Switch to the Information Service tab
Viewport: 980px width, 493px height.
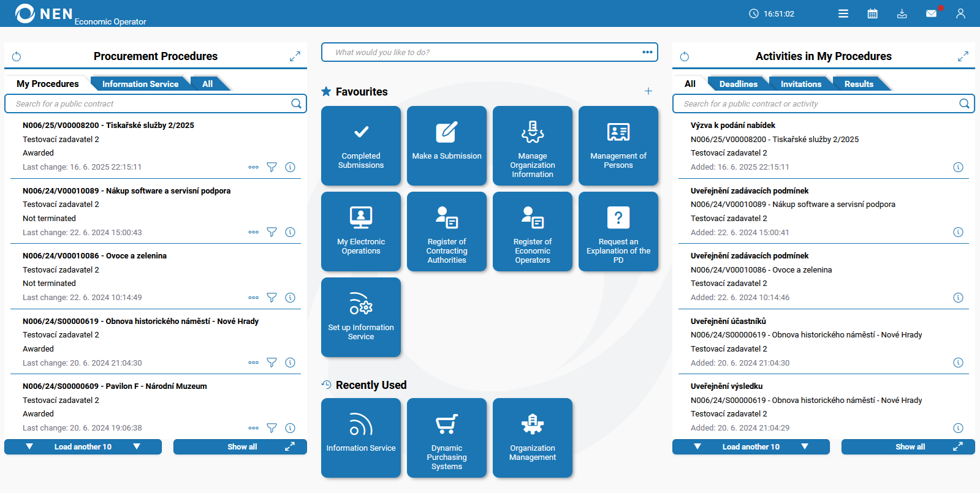[x=140, y=84]
